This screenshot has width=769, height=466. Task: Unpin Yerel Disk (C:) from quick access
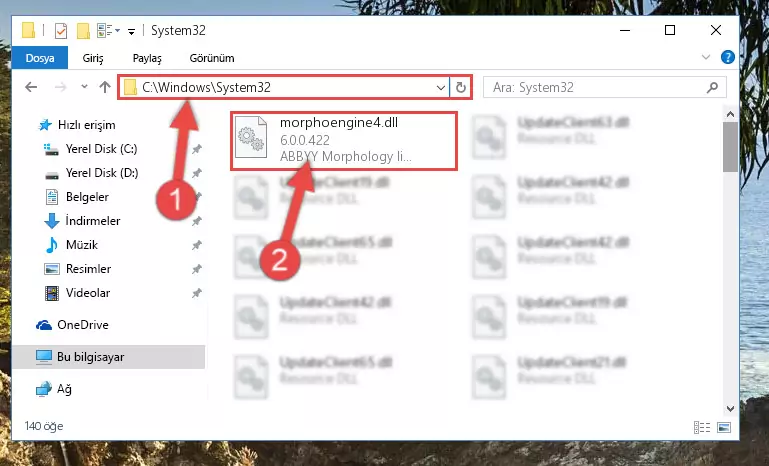197,149
